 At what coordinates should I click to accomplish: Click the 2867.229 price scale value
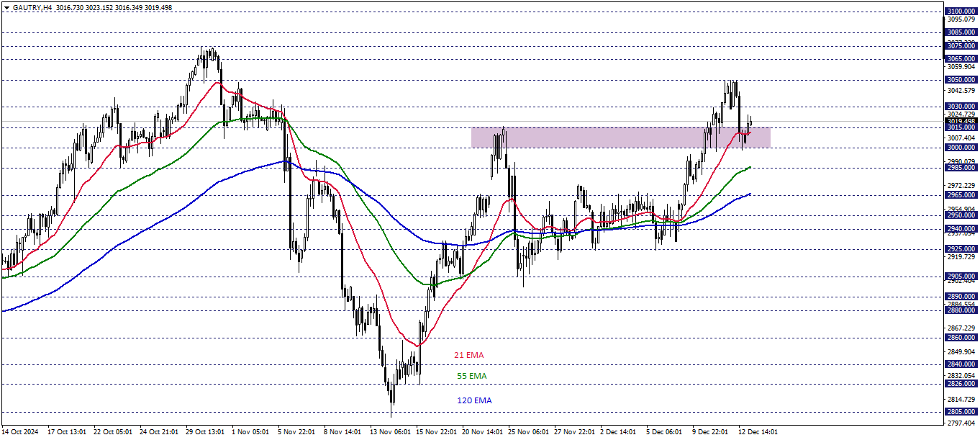pos(961,328)
